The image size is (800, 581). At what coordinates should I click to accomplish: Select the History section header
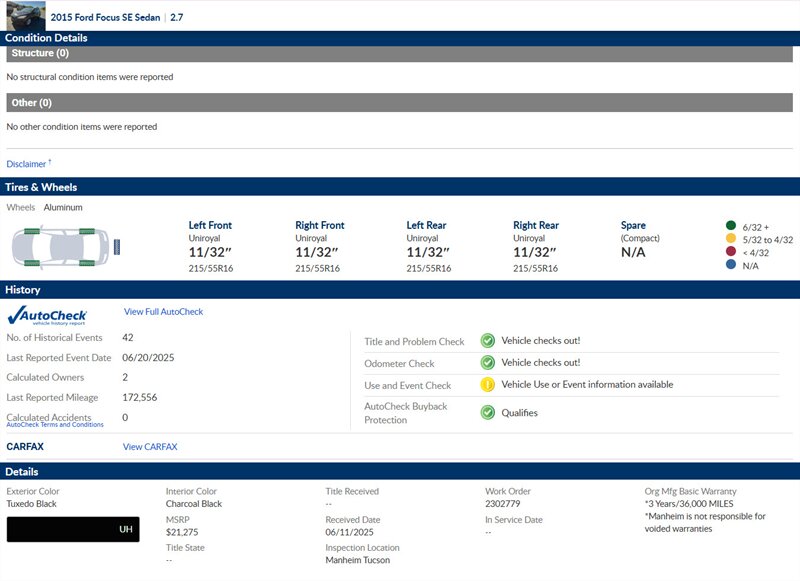point(400,289)
